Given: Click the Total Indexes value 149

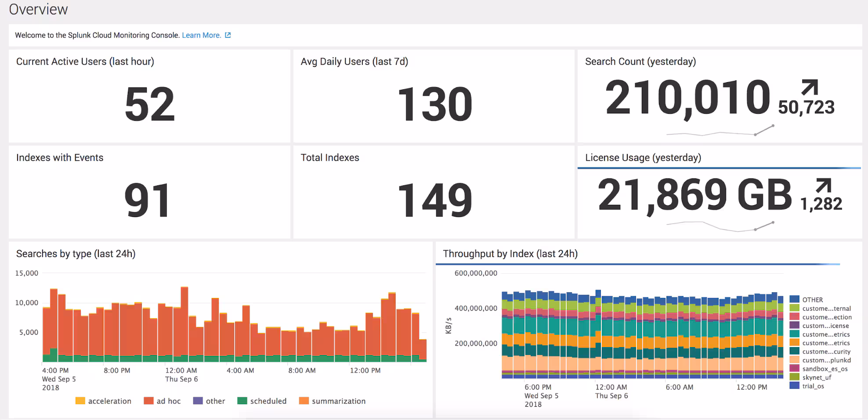Looking at the screenshot, I should [434, 200].
